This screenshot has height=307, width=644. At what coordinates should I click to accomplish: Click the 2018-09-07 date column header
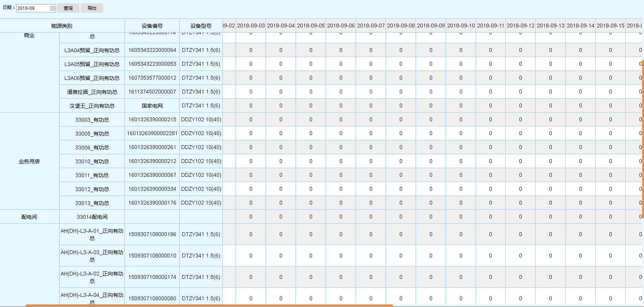pos(371,26)
